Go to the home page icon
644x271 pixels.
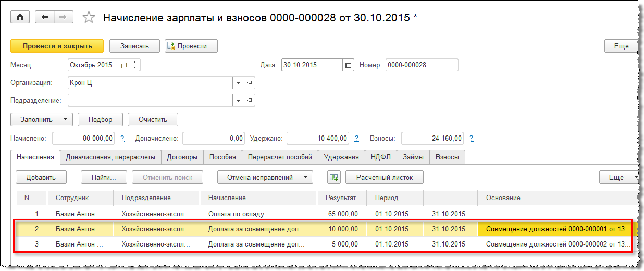point(20,17)
